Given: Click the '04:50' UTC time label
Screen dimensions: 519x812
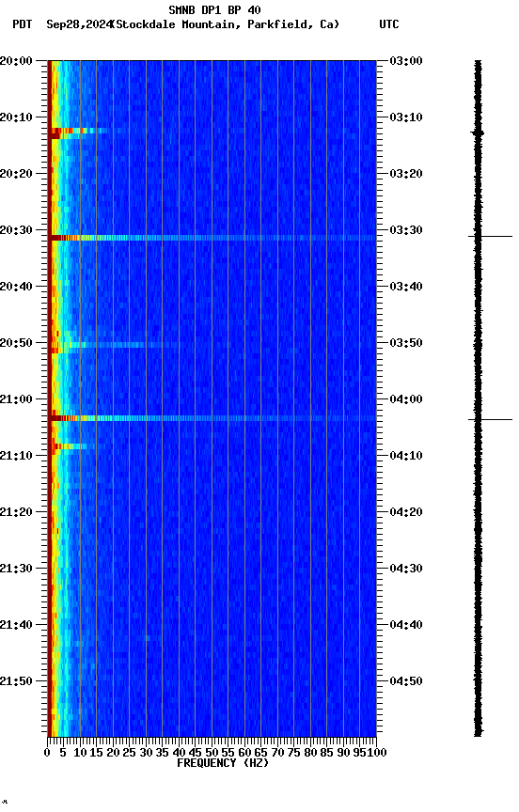Looking at the screenshot, I should pos(406,682).
